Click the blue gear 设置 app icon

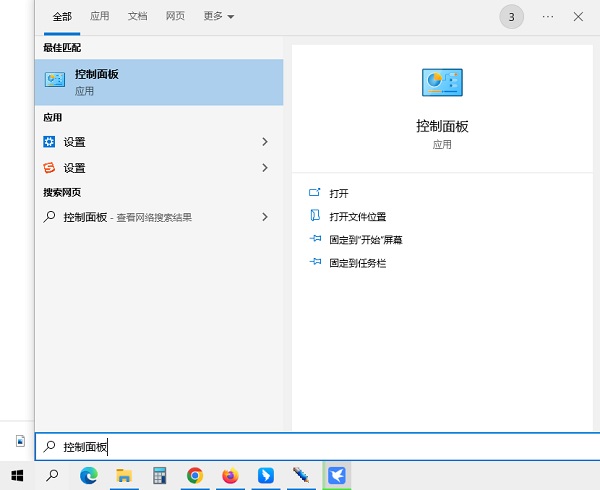point(50,142)
